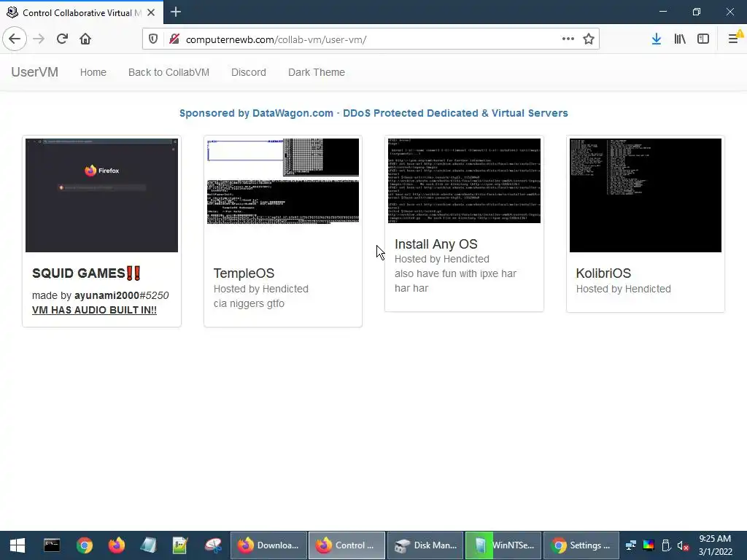Click the UserVM brand link

[x=35, y=72]
